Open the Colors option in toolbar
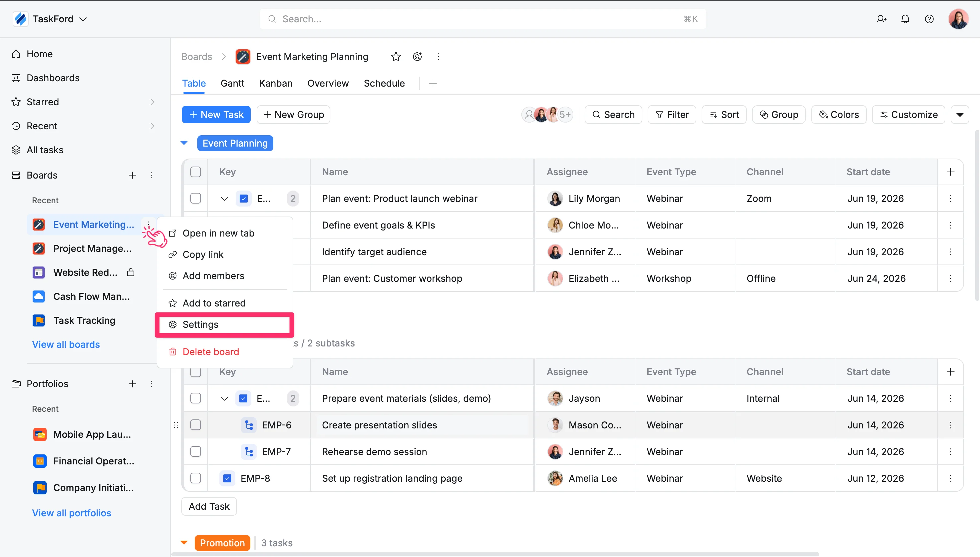 [839, 115]
